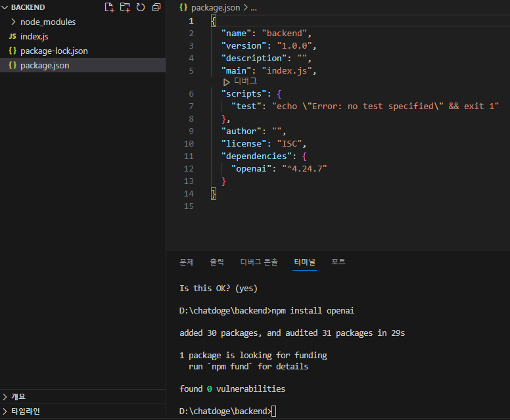The image size is (510, 420).
Task: Click the terminal prompt cursor
Action: click(274, 411)
